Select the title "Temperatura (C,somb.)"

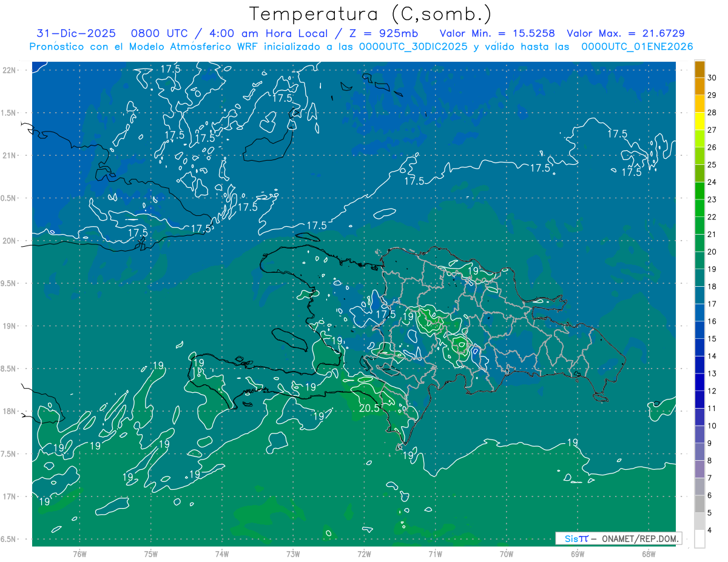coord(371,14)
